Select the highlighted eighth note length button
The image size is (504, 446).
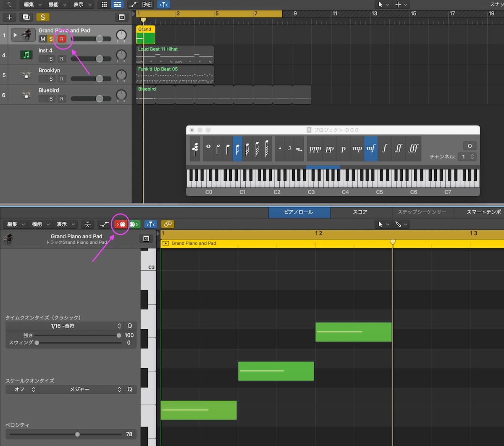[x=237, y=148]
